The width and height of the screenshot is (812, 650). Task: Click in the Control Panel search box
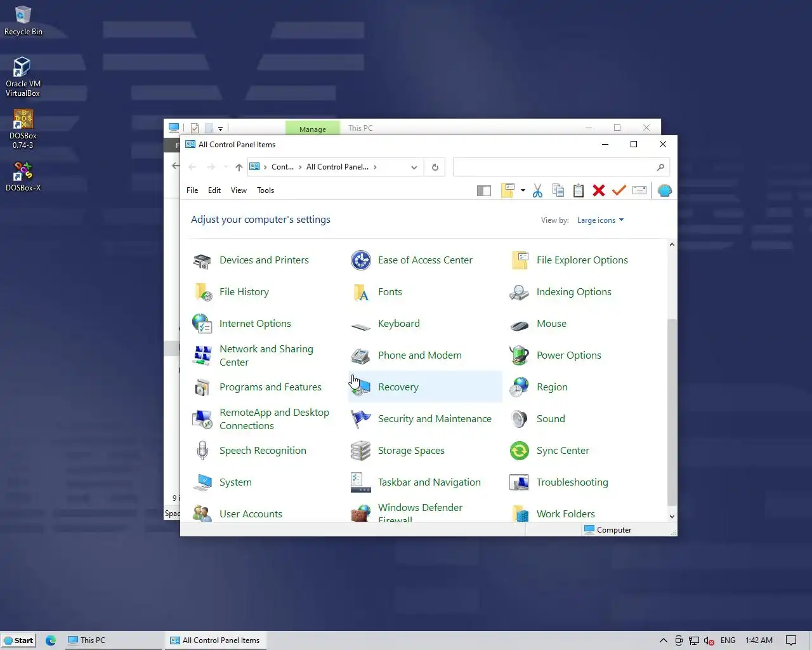coord(561,167)
